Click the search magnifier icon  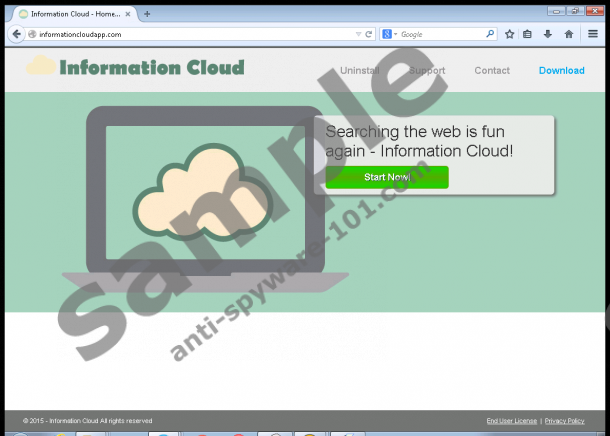[490, 34]
